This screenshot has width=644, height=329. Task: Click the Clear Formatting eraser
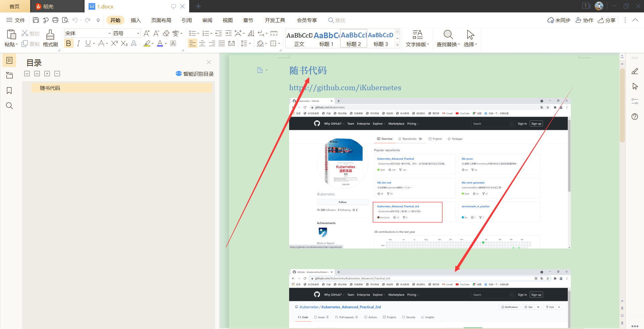click(x=166, y=33)
